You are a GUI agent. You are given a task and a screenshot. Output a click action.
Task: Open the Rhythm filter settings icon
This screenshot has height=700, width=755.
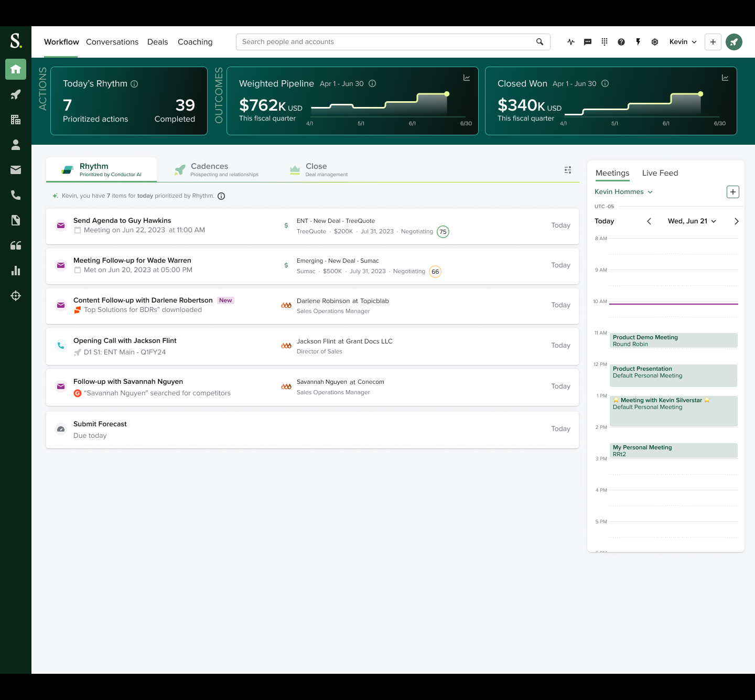[568, 170]
